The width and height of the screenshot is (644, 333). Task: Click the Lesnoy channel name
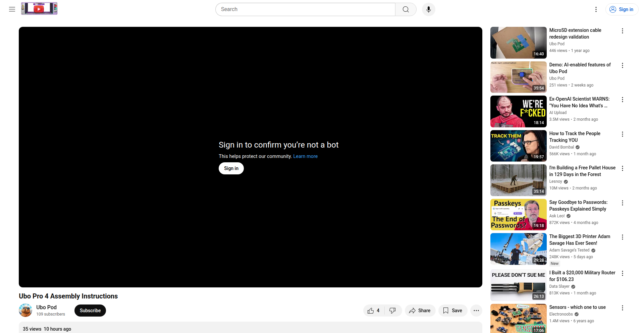[x=556, y=181]
